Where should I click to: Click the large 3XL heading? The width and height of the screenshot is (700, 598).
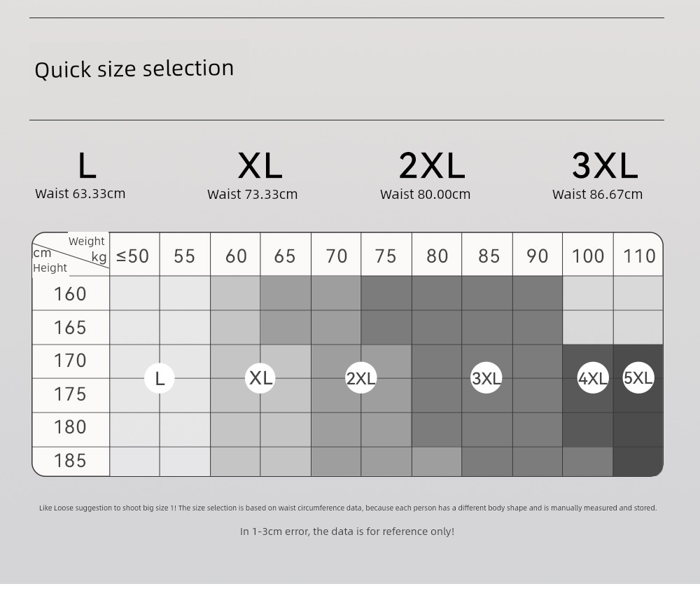pyautogui.click(x=605, y=165)
